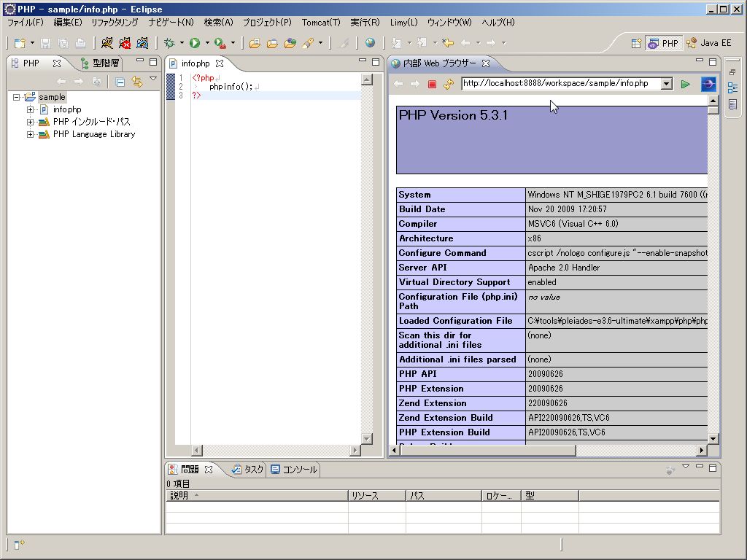The image size is (747, 560).
Task: Click the browser URL address field
Action: 561,84
